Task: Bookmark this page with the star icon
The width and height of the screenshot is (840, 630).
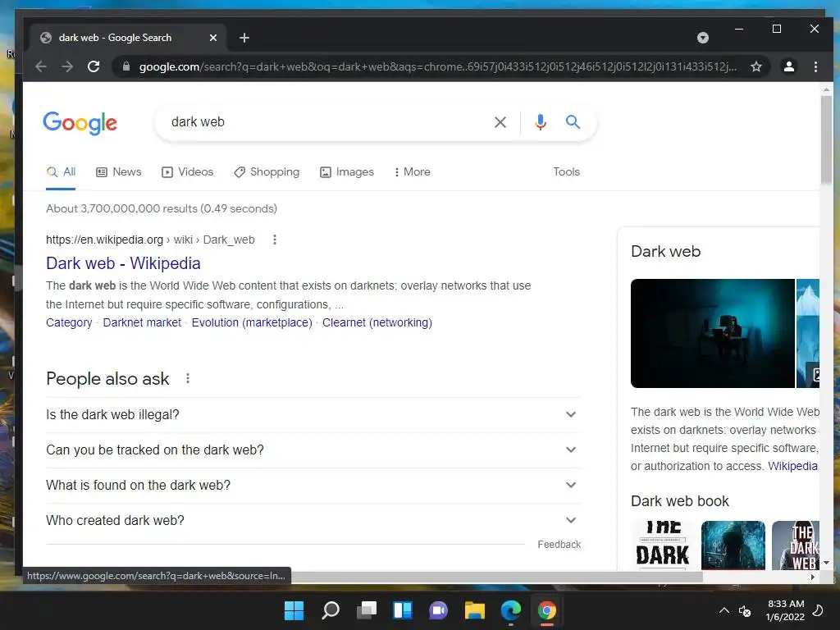Action: tap(756, 66)
